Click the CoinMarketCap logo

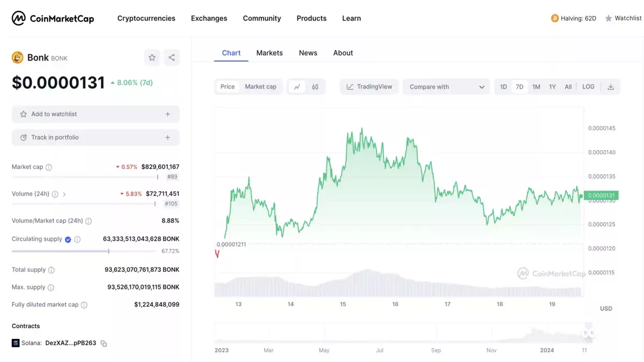(53, 18)
